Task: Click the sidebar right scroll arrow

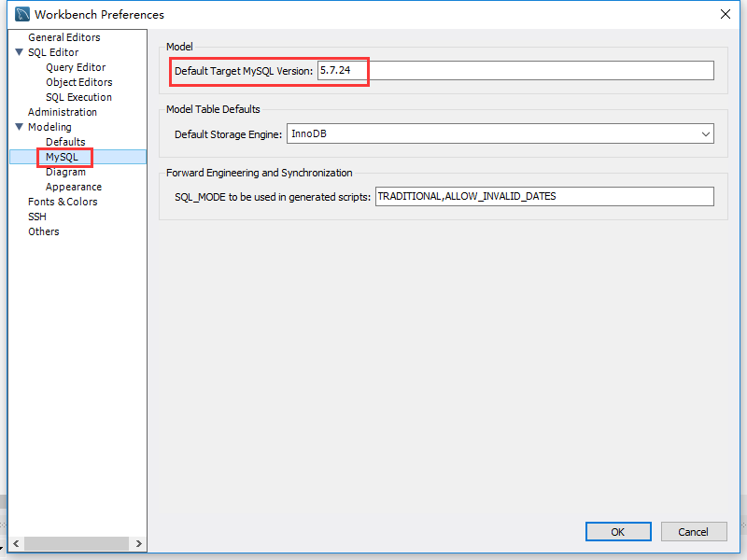Action: click(x=139, y=542)
